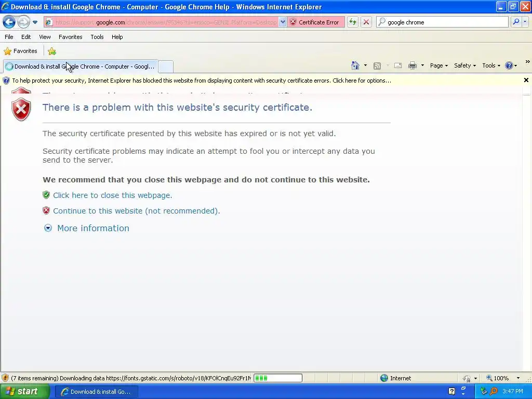Open the Safety dropdown menu

tap(465, 65)
